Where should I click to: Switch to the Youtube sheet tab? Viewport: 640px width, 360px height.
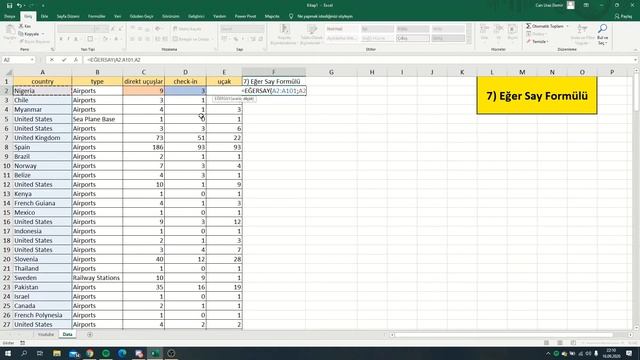pos(46,334)
